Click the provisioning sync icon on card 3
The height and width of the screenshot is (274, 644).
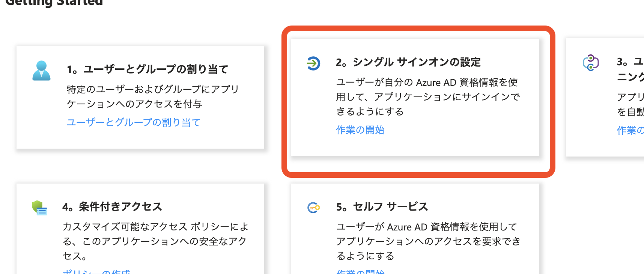point(591,63)
